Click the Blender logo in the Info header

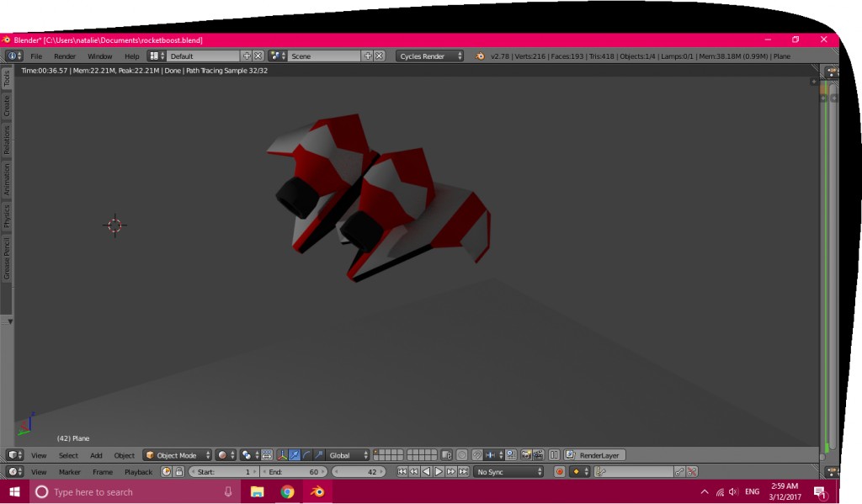coord(13,56)
